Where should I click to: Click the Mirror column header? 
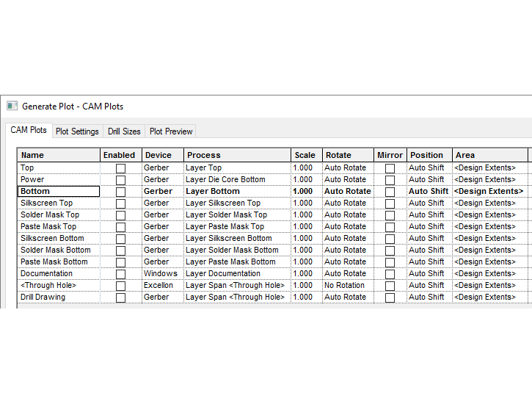(390, 155)
